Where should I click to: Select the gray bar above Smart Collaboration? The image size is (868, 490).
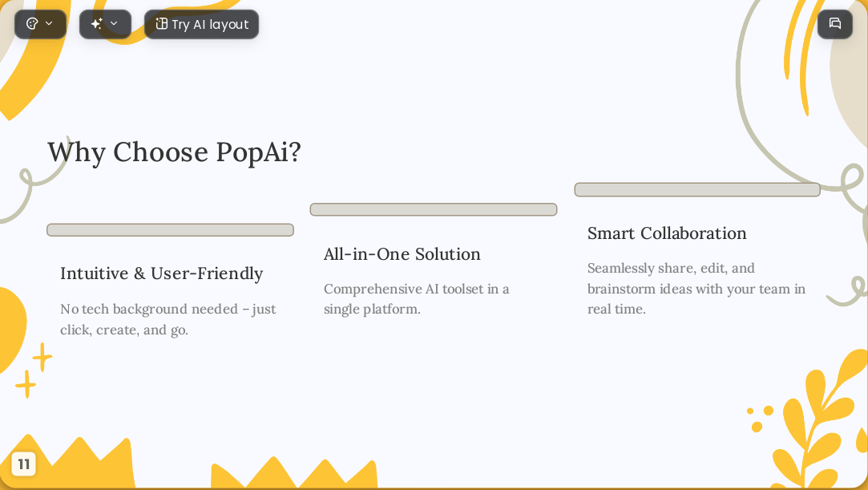pyautogui.click(x=697, y=189)
